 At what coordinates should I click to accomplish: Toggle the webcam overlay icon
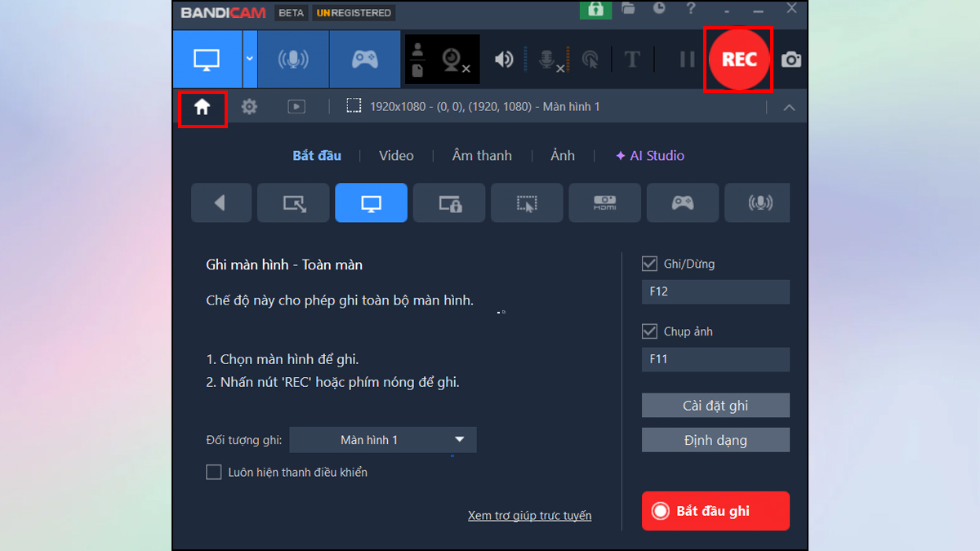point(454,60)
